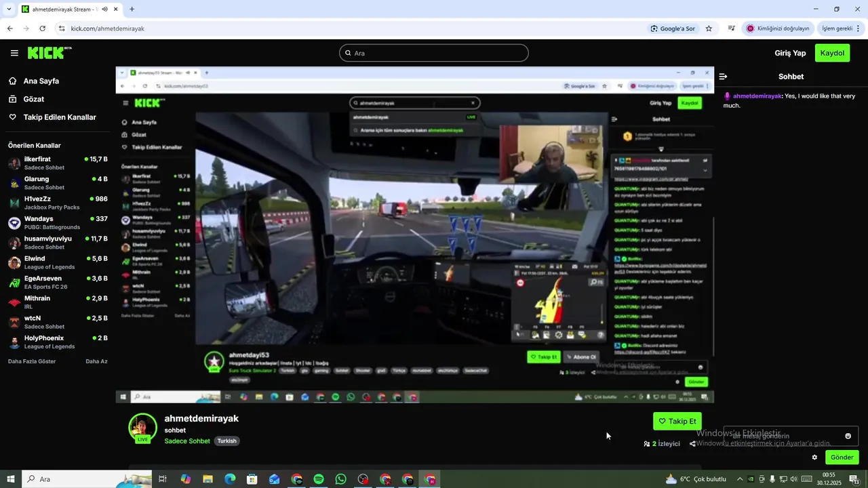This screenshot has height=488, width=868.
Task: Open WhatsApp from taskbar
Action: pos(340,479)
